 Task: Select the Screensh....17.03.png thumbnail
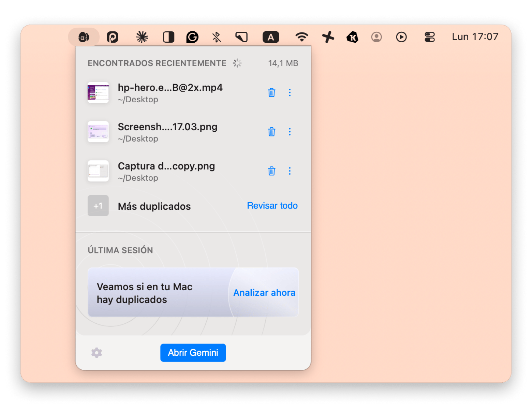click(x=98, y=132)
